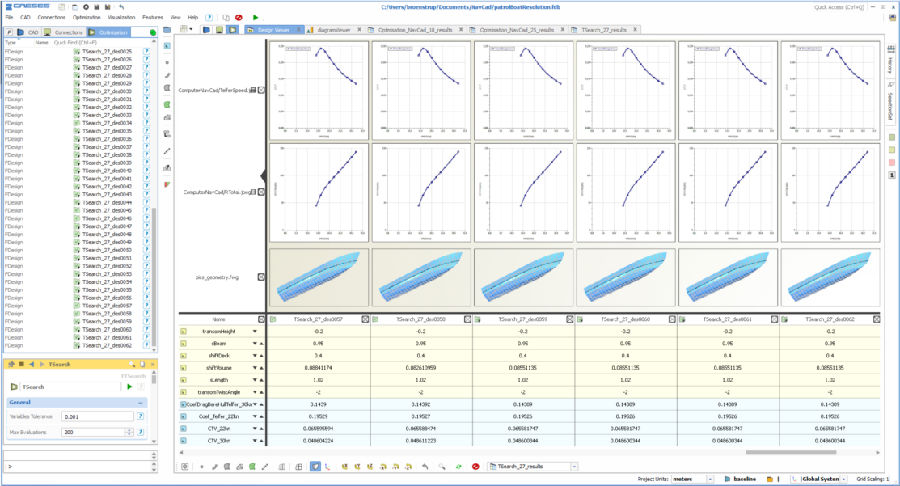Viewport: 900px width, 486px height.
Task: Click the pink color swatch on right sidebar
Action: (x=891, y=163)
